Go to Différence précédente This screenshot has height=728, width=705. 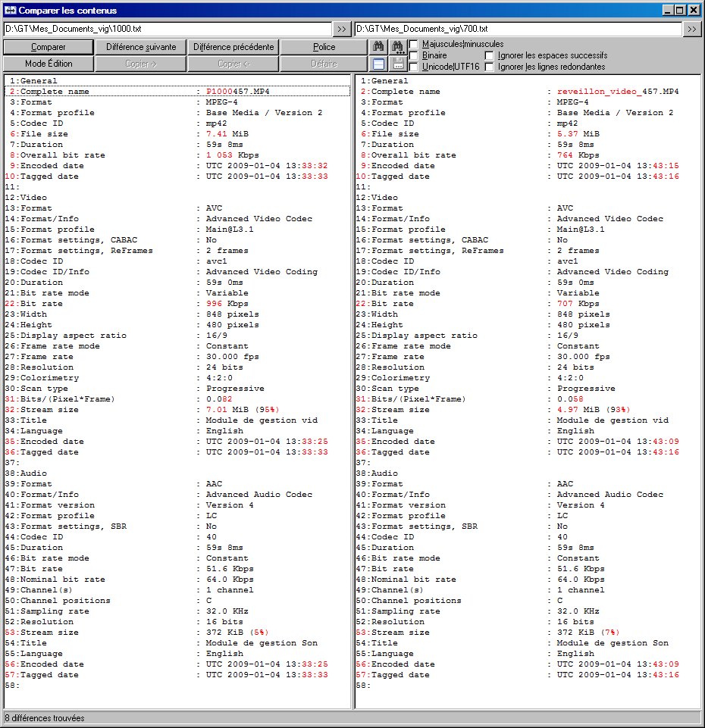233,47
